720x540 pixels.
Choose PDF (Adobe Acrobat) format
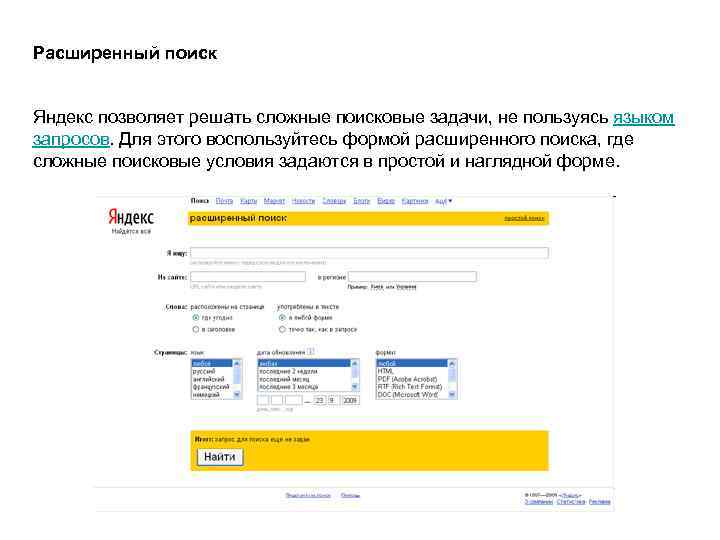(412, 379)
